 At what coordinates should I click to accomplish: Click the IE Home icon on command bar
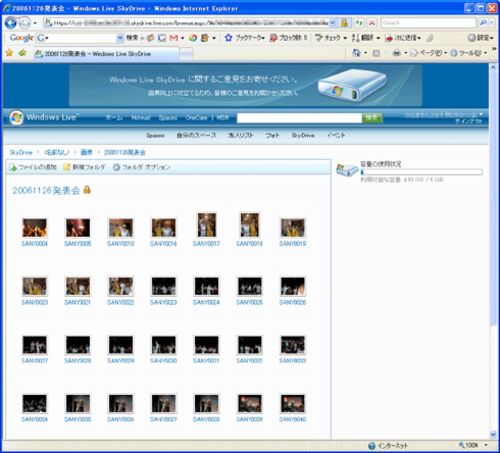coord(356,53)
